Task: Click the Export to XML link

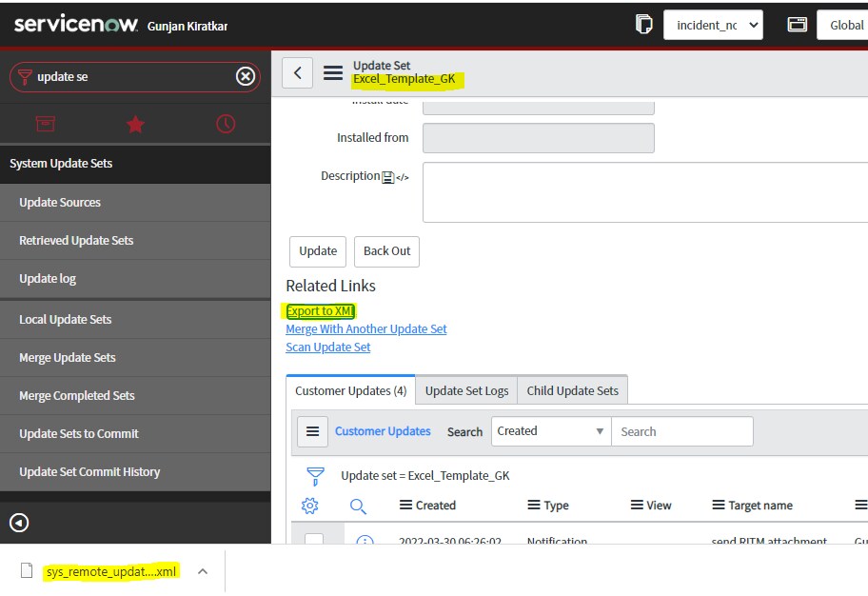Action: click(321, 310)
